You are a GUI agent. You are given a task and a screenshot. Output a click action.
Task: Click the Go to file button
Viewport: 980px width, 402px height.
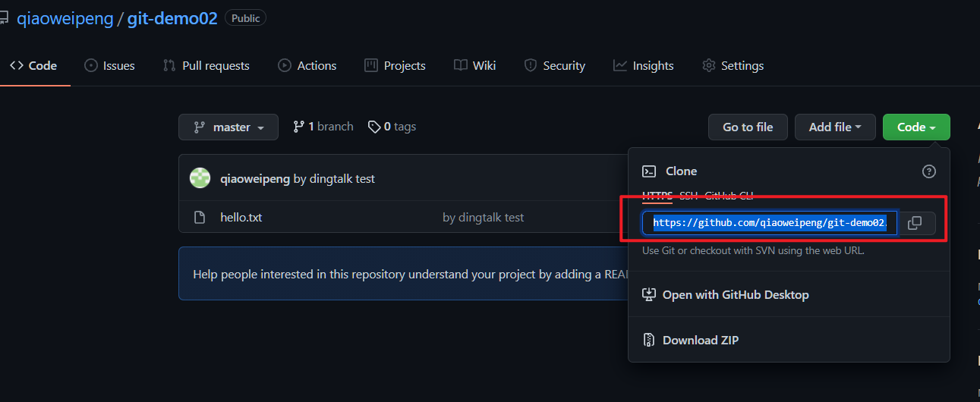(x=747, y=127)
